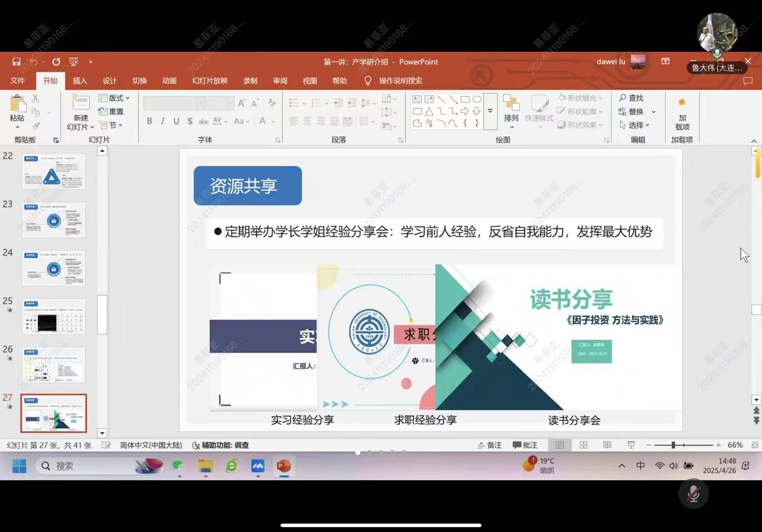This screenshot has width=762, height=532.
Task: Click the Reset (重置) slide button
Action: (x=111, y=112)
